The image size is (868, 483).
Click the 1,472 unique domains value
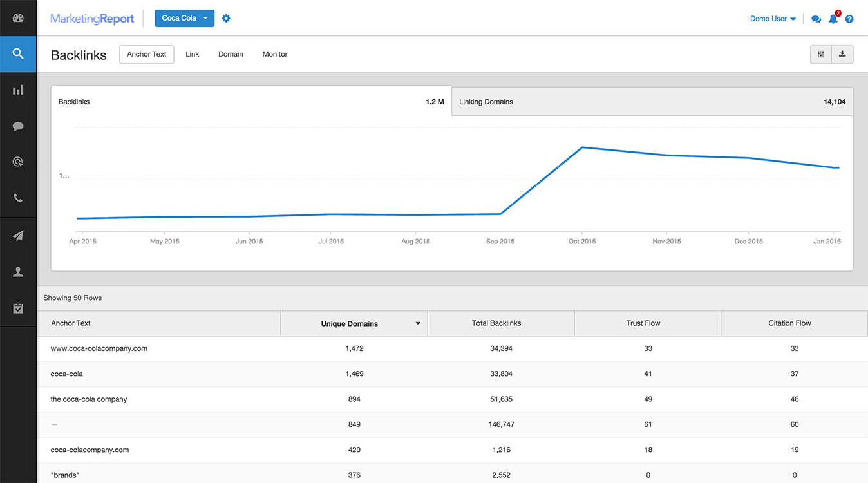[354, 348]
